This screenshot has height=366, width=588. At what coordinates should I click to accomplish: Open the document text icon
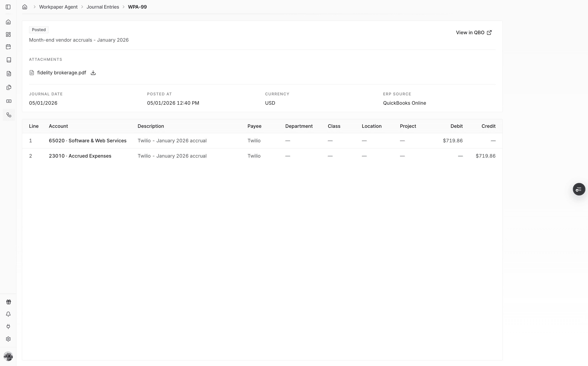tap(9, 74)
